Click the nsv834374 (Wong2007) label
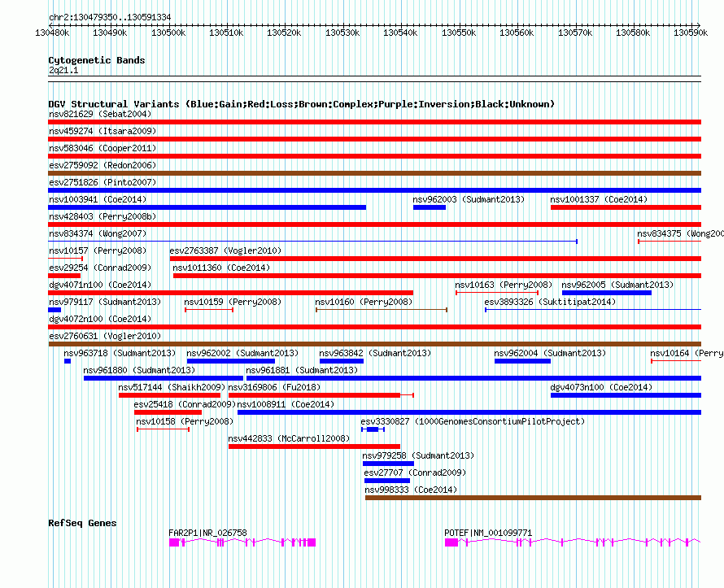Screen dimensions: 724x588 98,233
